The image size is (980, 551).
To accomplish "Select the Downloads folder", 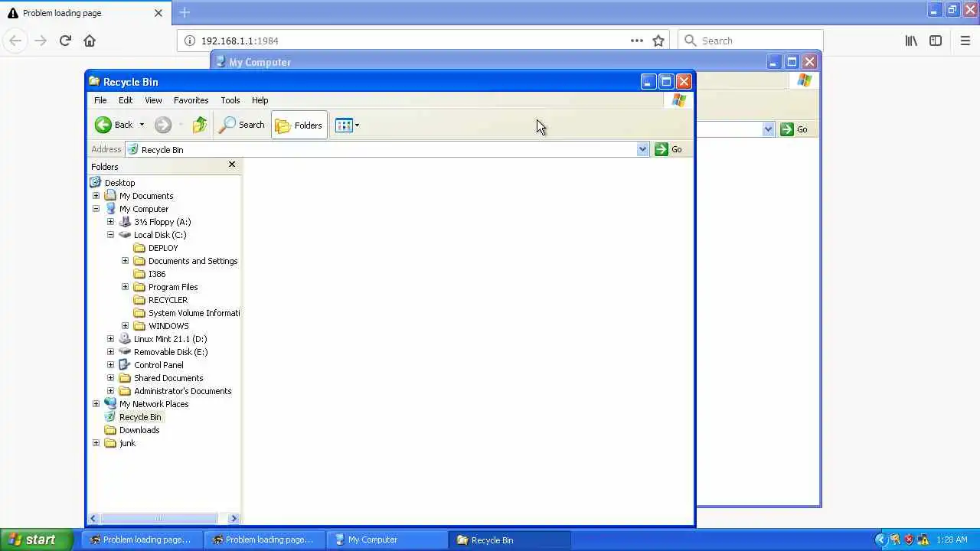I will [x=139, y=430].
